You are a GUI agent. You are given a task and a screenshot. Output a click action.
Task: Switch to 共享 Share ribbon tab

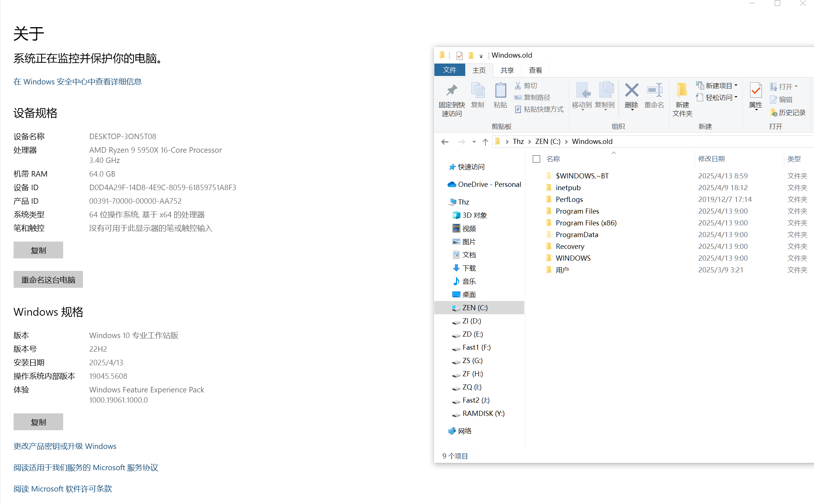pos(507,70)
